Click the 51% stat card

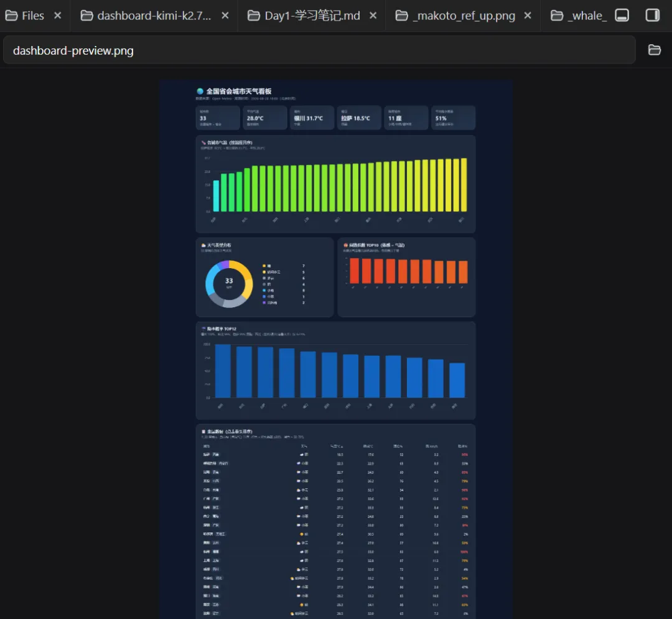click(x=454, y=118)
